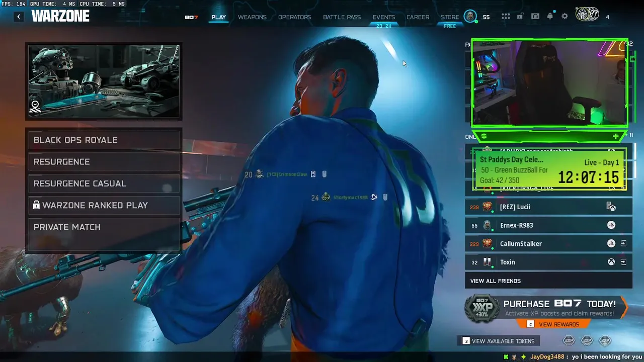The height and width of the screenshot is (362, 644).
Task: Click the St Paddys Day countdown timer widget
Action: 549,170
